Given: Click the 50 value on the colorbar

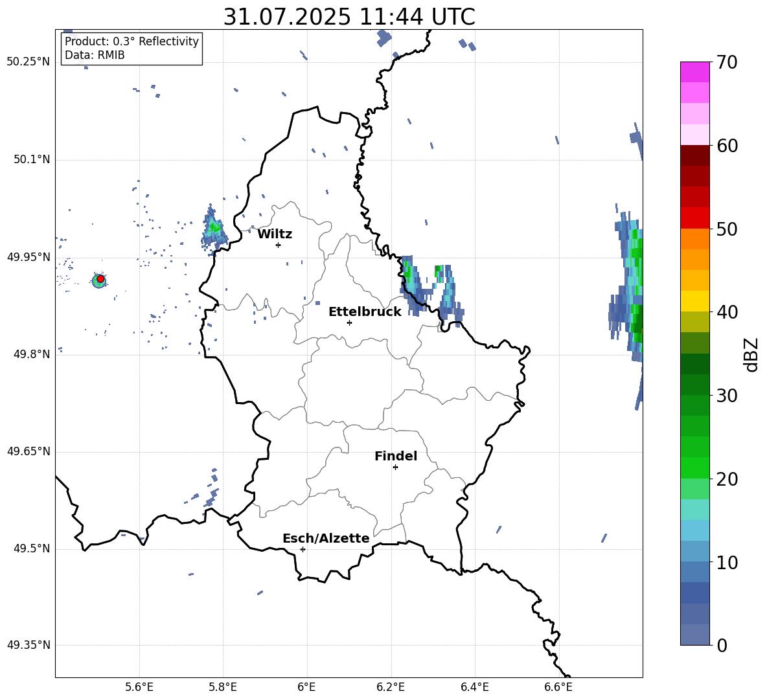Looking at the screenshot, I should pyautogui.click(x=727, y=229).
